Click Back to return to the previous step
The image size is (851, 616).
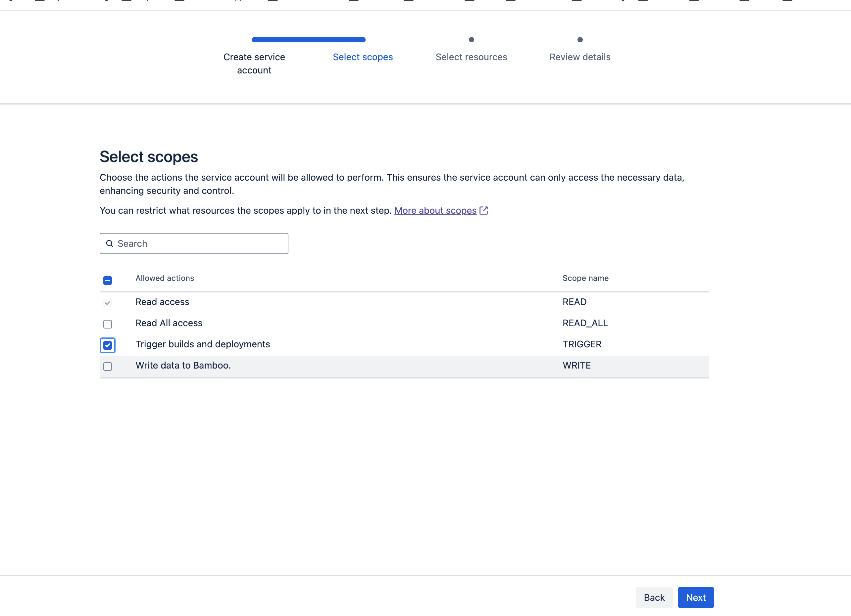[654, 597]
